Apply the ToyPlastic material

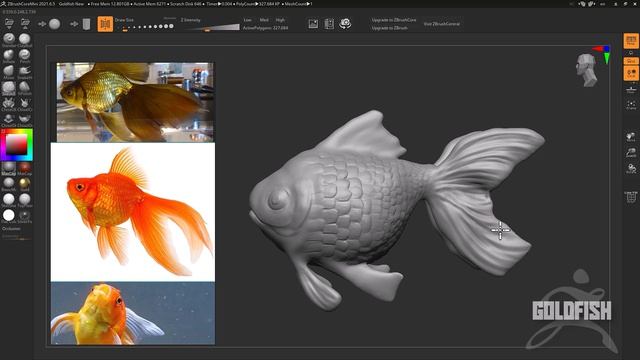pyautogui.click(x=24, y=200)
